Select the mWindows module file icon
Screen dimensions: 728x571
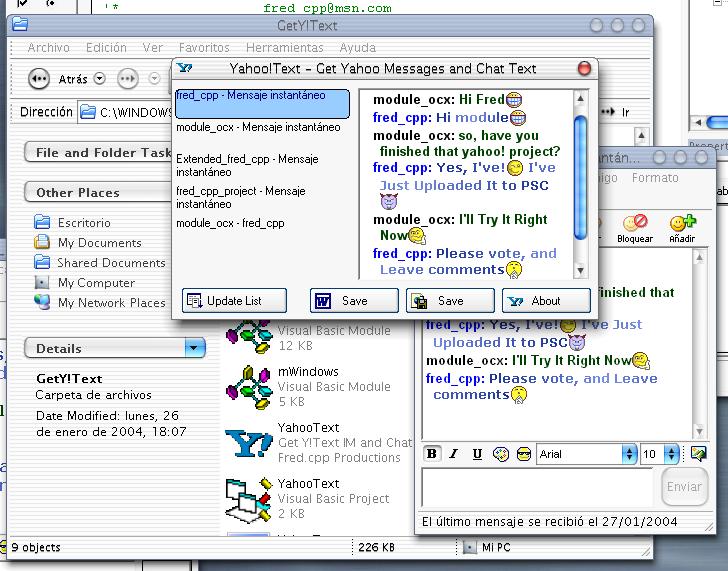pyautogui.click(x=248, y=387)
